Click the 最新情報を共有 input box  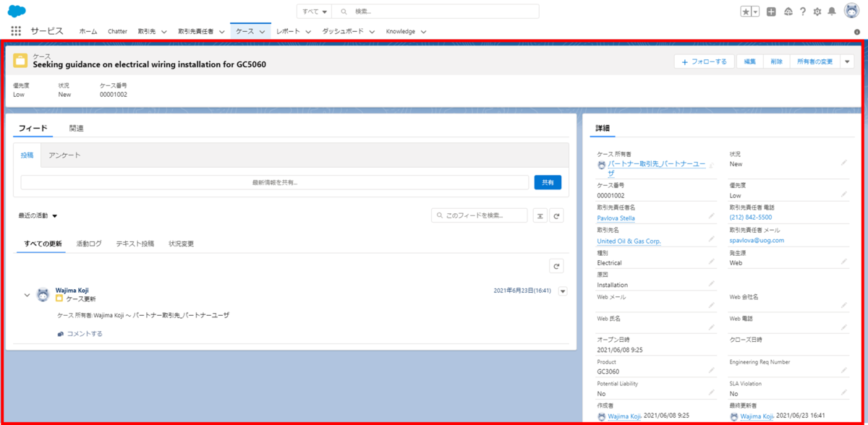coord(275,183)
